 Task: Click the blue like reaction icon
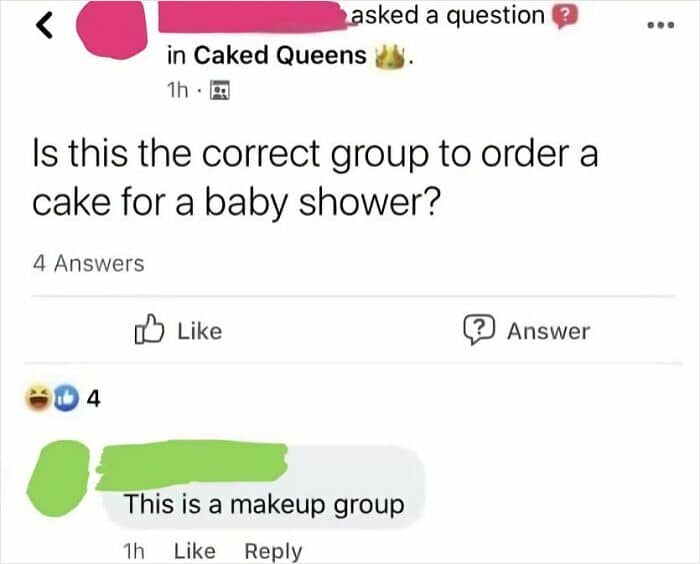coord(63,399)
